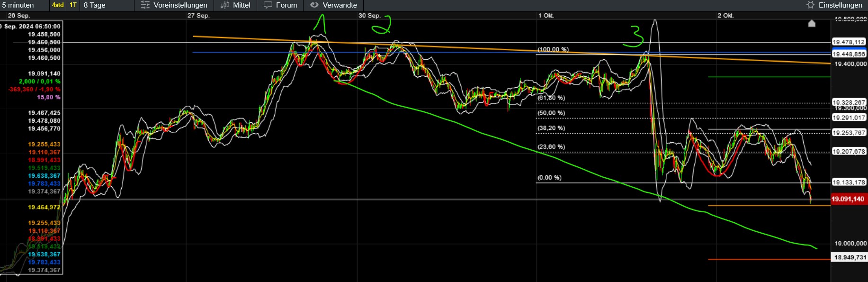
Task: Select the (50,00 %) Fibonacci label
Action: 551,113
